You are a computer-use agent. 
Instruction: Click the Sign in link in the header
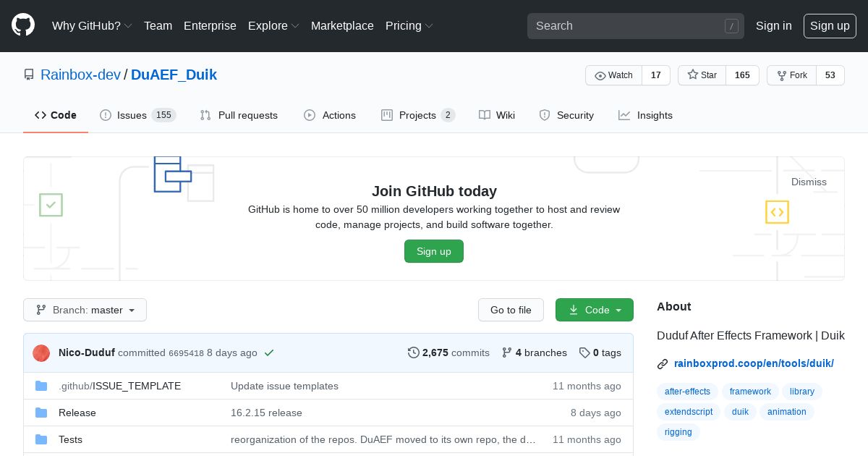pyautogui.click(x=773, y=25)
